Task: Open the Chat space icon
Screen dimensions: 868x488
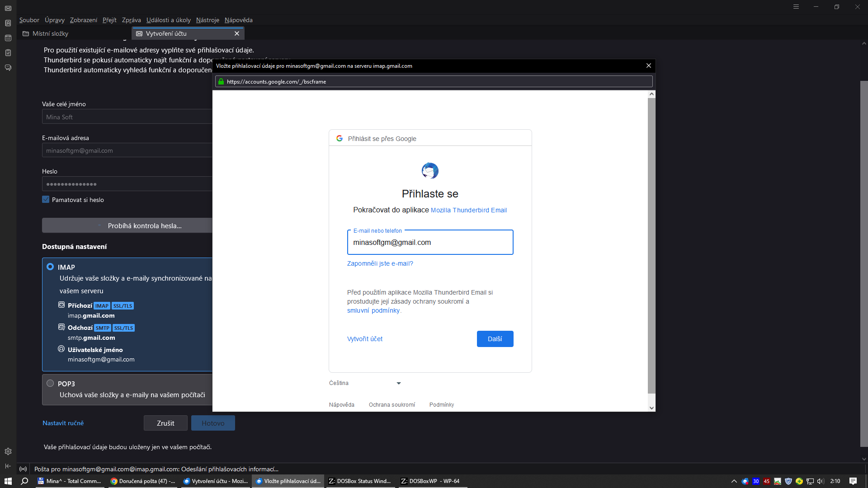Action: tap(8, 68)
